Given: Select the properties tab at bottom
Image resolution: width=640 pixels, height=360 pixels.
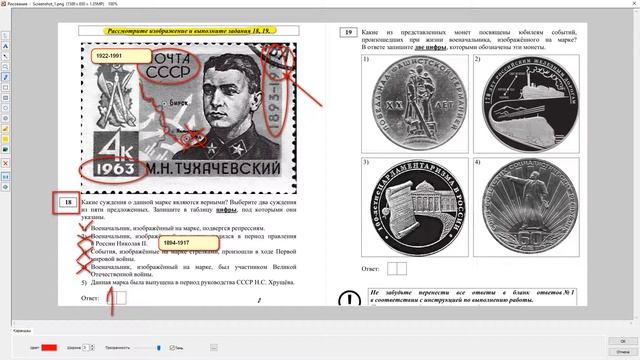Looking at the screenshot, I should tap(22, 331).
